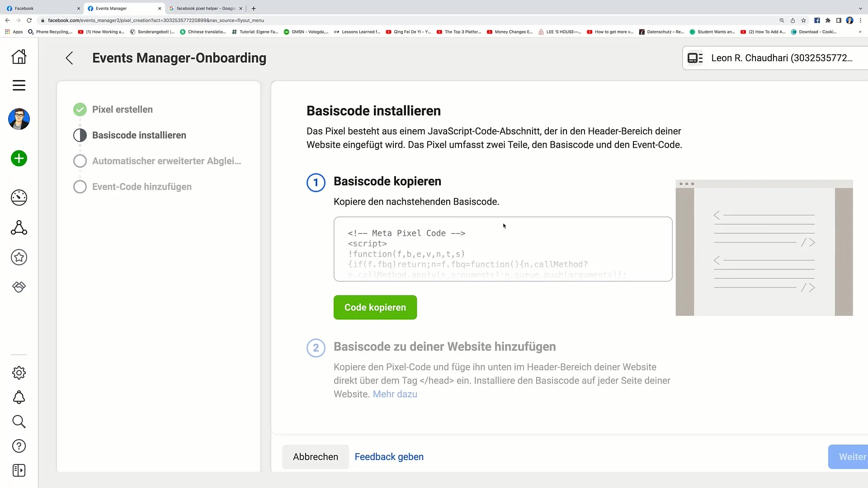Click the home icon in sidebar
868x488 pixels.
point(19,57)
